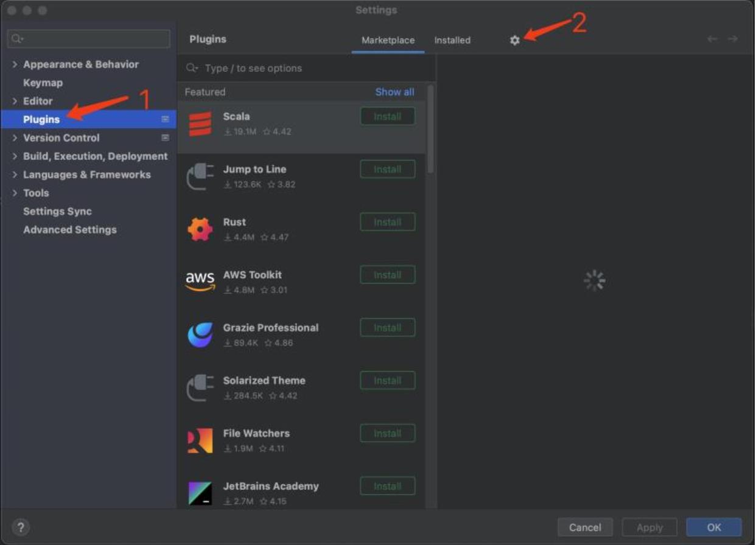Install the Jump to Line plugin

[x=388, y=169]
